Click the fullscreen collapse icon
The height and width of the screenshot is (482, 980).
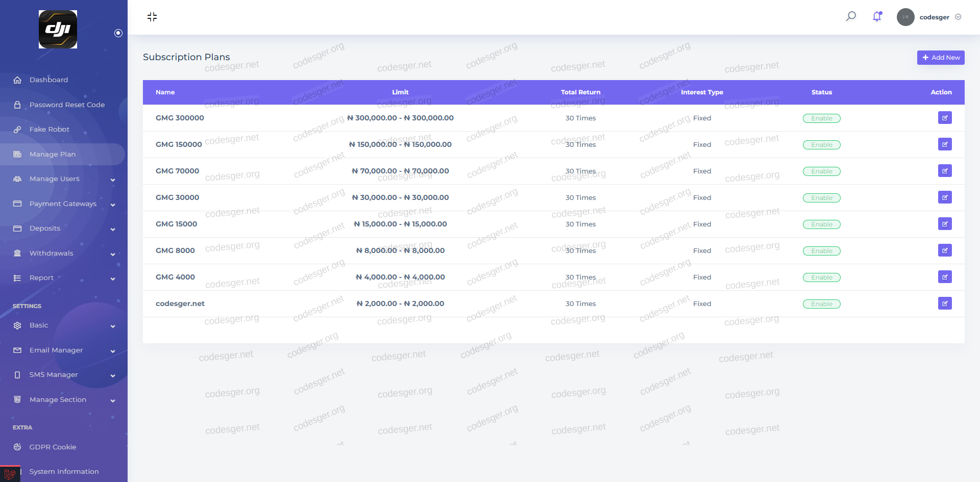tap(152, 17)
